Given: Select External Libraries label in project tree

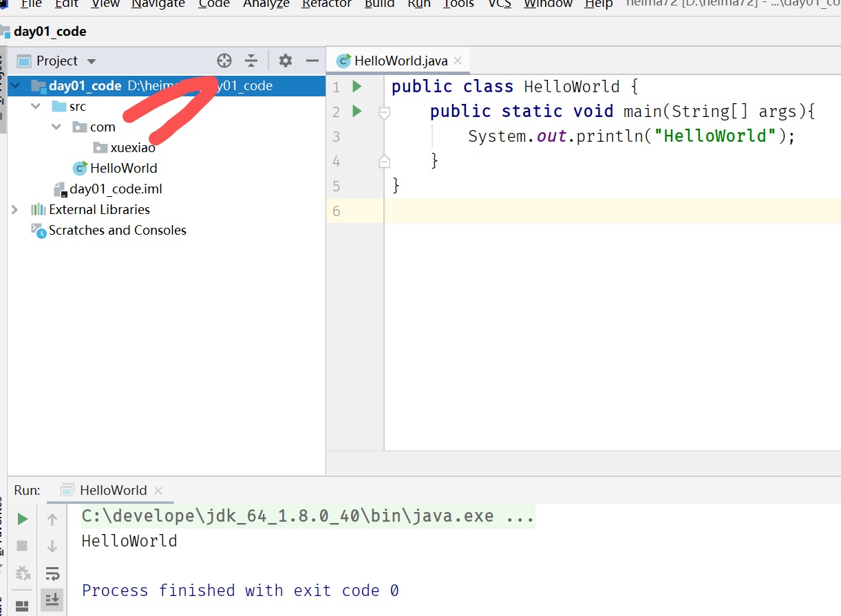Looking at the screenshot, I should 99,209.
